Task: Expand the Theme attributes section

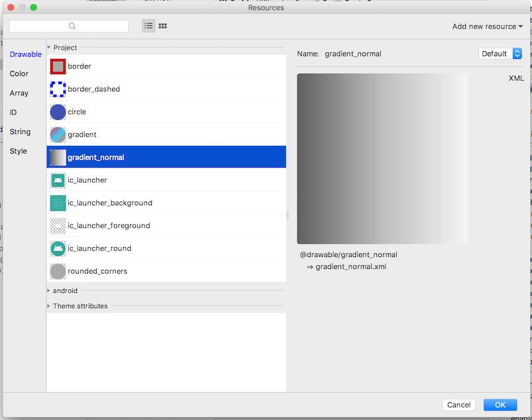Action: click(48, 306)
